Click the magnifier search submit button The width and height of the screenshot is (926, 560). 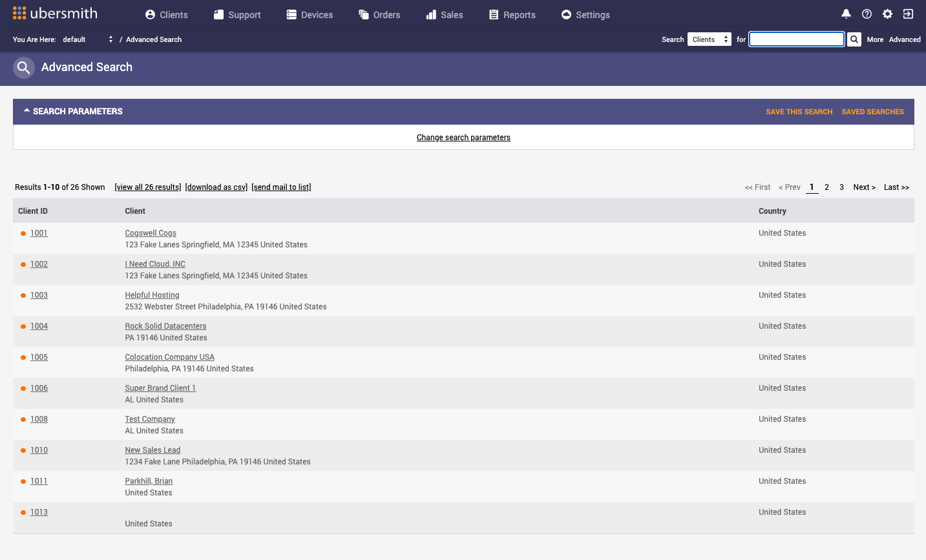point(854,39)
